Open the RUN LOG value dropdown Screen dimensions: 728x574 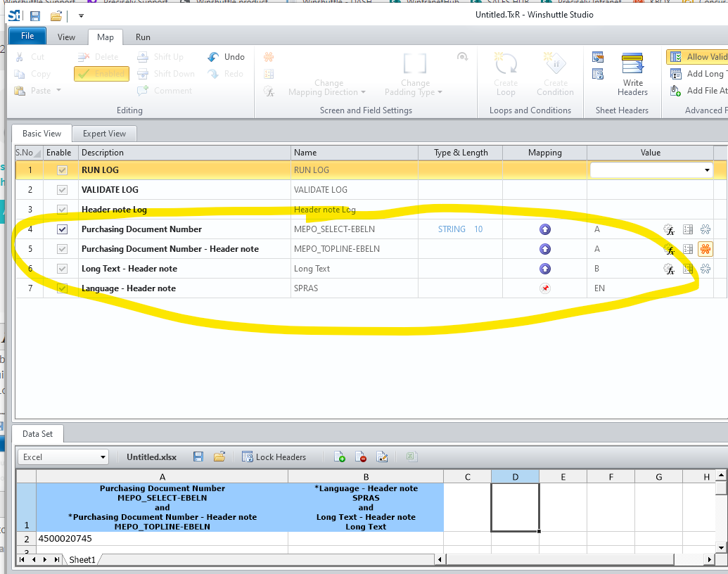[x=706, y=170]
